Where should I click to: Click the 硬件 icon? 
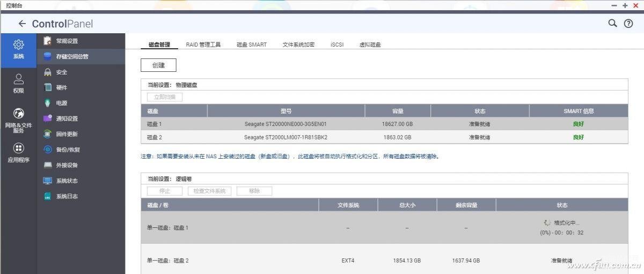point(47,87)
